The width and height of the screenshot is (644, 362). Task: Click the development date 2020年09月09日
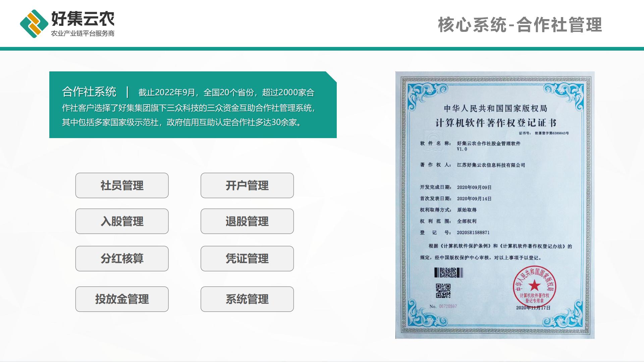474,187
